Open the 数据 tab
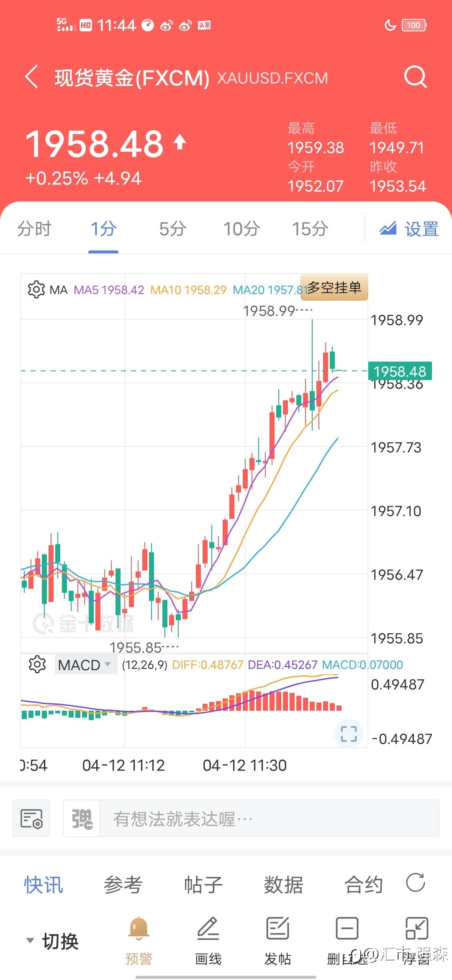This screenshot has height=980, width=452. point(283,885)
